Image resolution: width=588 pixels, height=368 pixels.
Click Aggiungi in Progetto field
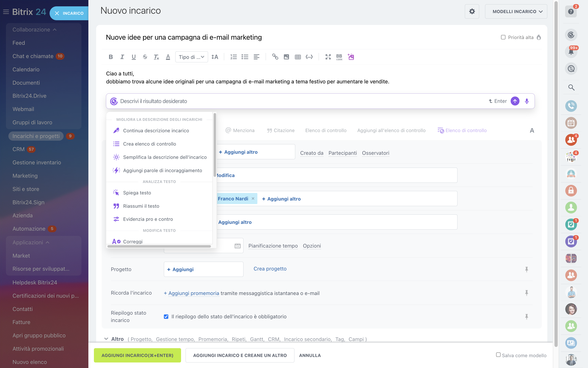180,269
